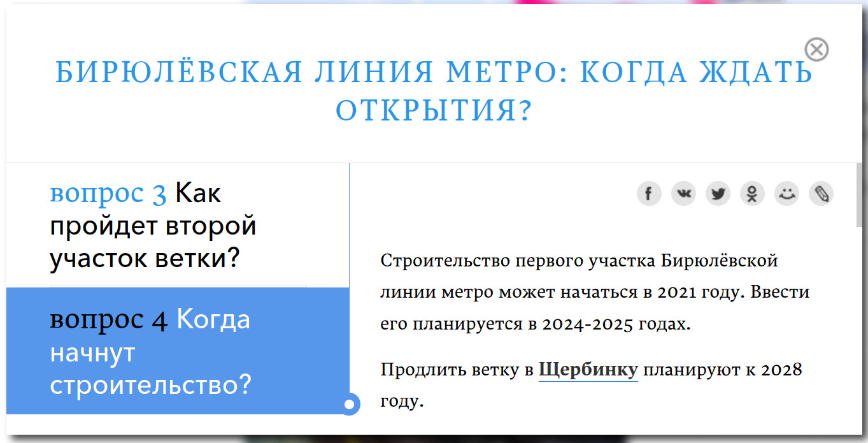This screenshot has width=868, height=443.
Task: Click the "Бирюлёвская линия метро" heading line
Action: click(433, 73)
